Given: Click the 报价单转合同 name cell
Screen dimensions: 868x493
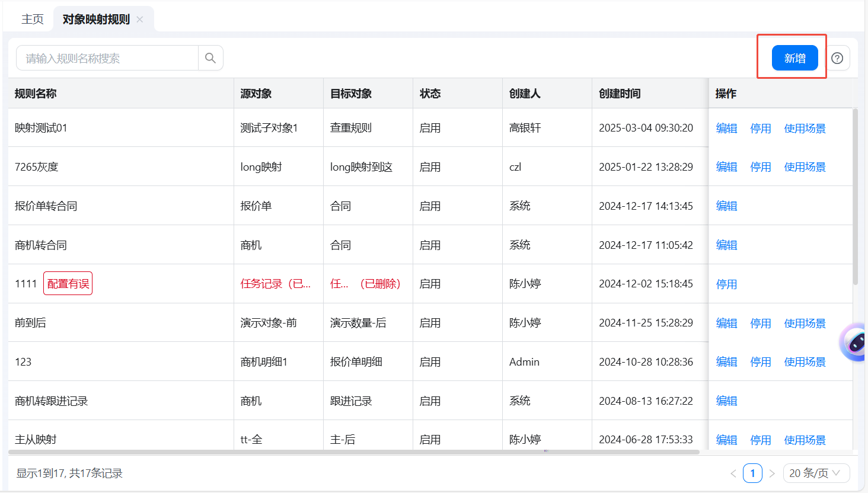Looking at the screenshot, I should pos(121,206).
